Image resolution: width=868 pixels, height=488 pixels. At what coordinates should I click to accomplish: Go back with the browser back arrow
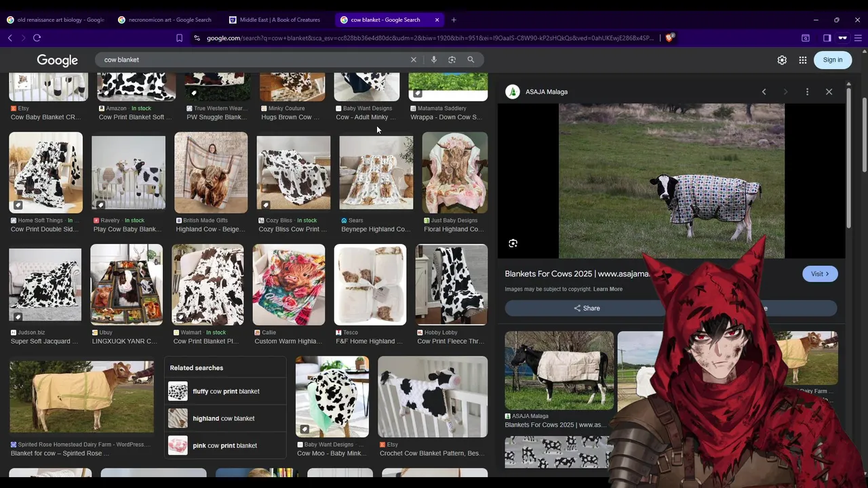[x=9, y=38]
